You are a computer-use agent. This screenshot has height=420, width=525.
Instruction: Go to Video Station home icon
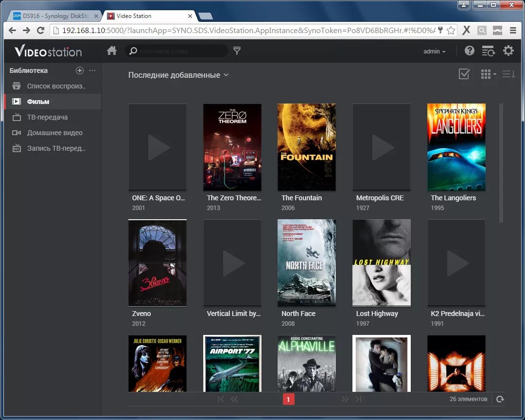pyautogui.click(x=111, y=51)
